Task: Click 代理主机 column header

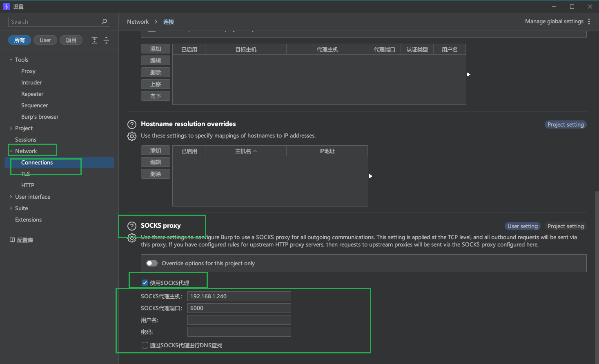Action: (327, 49)
